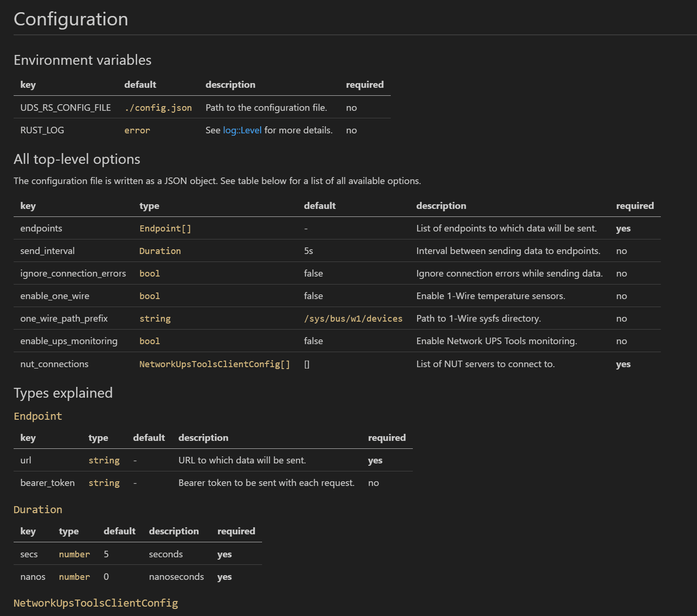Viewport: 697px width, 616px height.
Task: Click the /sys/bus/w1/devices default path
Action: click(353, 318)
